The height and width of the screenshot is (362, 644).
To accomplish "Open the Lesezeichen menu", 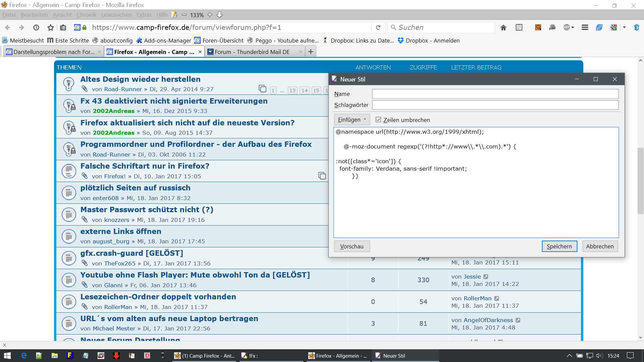I will pos(116,15).
